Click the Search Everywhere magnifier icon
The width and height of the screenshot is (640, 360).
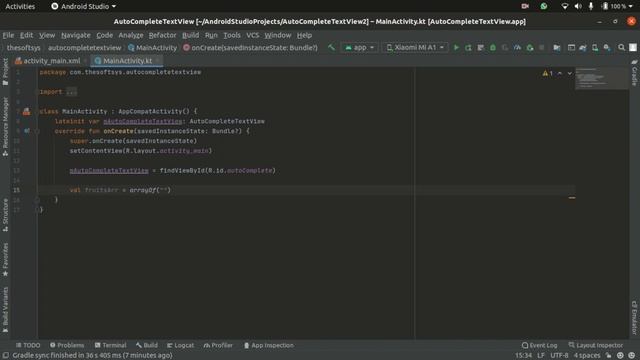tap(621, 48)
